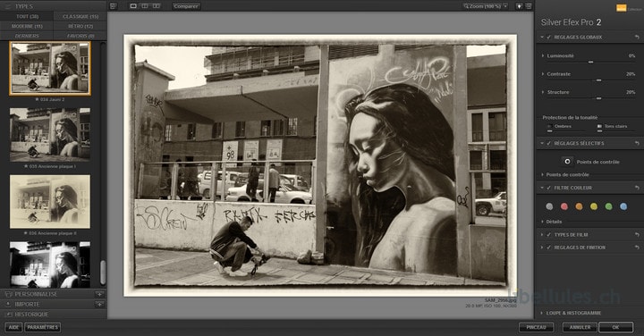Click the AIDE button
Viewport: 644px width, 336px height.
[13, 327]
